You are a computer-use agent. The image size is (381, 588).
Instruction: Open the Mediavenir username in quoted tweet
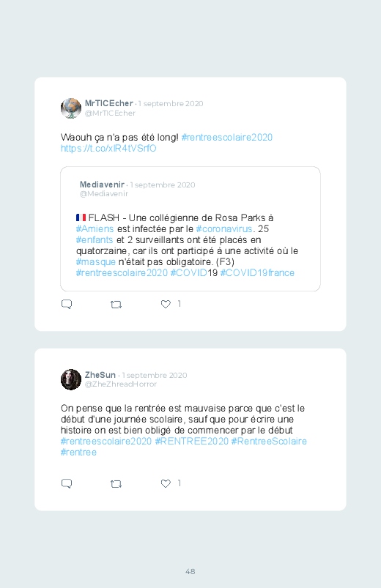pos(102,185)
